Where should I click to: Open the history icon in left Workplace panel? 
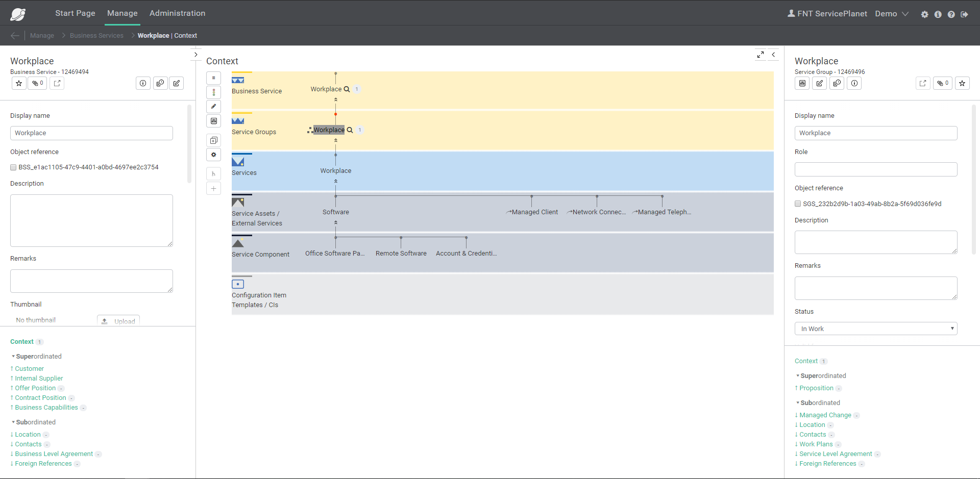[x=160, y=83]
